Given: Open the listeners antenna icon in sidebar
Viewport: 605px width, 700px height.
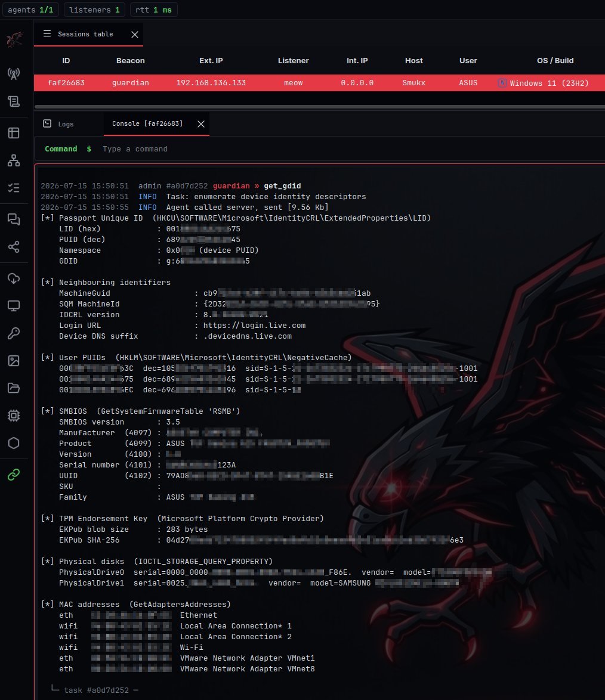Looking at the screenshot, I should (14, 74).
